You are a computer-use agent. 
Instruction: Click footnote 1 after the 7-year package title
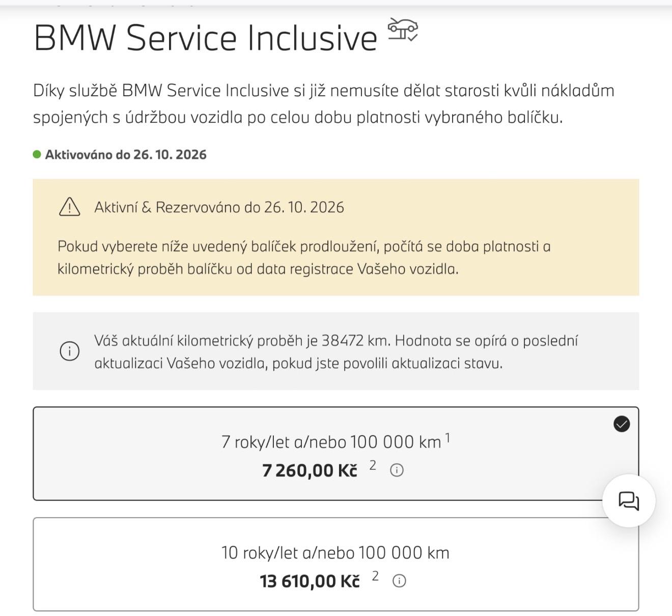(x=447, y=437)
